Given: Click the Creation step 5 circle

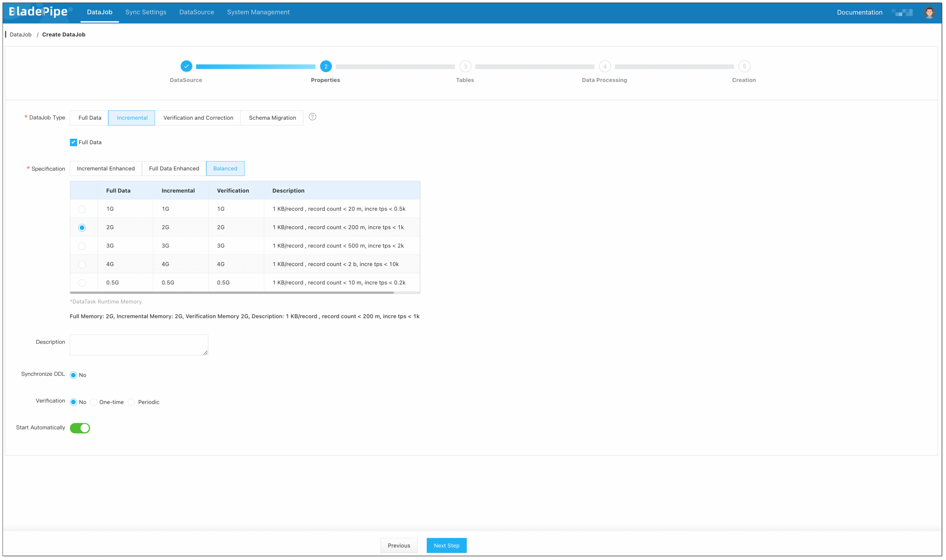Looking at the screenshot, I should pyautogui.click(x=744, y=66).
